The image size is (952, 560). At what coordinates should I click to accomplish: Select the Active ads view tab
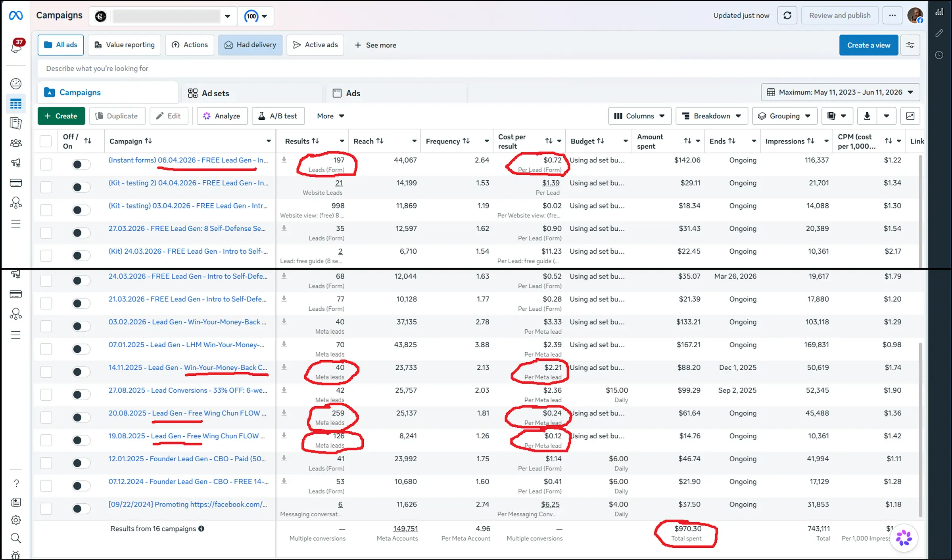point(315,45)
